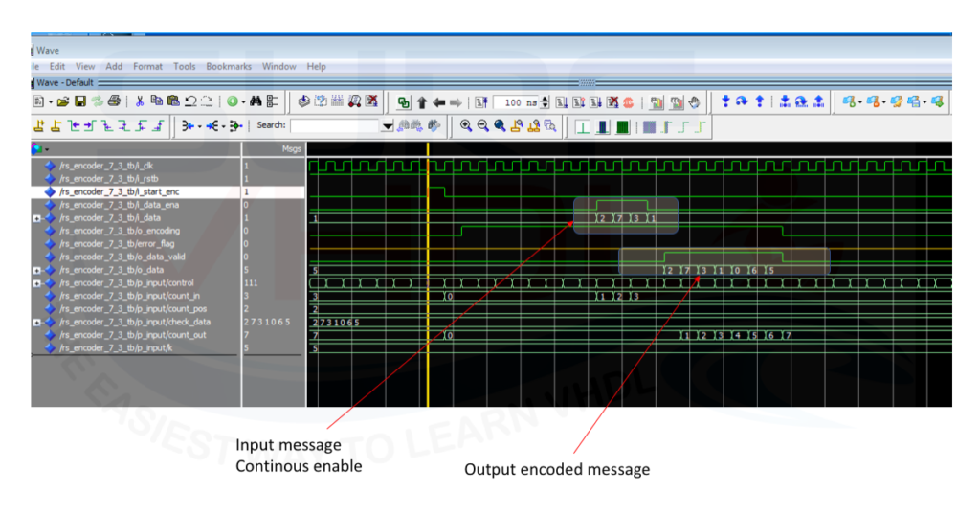Click the Step Over curved arrow icon
Image resolution: width=980 pixels, height=514 pixels.
pyautogui.click(x=742, y=101)
